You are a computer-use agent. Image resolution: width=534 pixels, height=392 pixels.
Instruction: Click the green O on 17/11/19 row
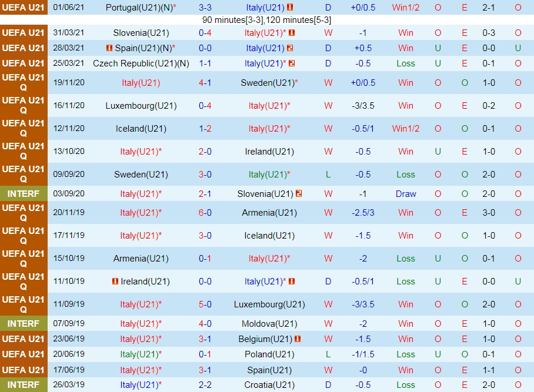click(465, 236)
